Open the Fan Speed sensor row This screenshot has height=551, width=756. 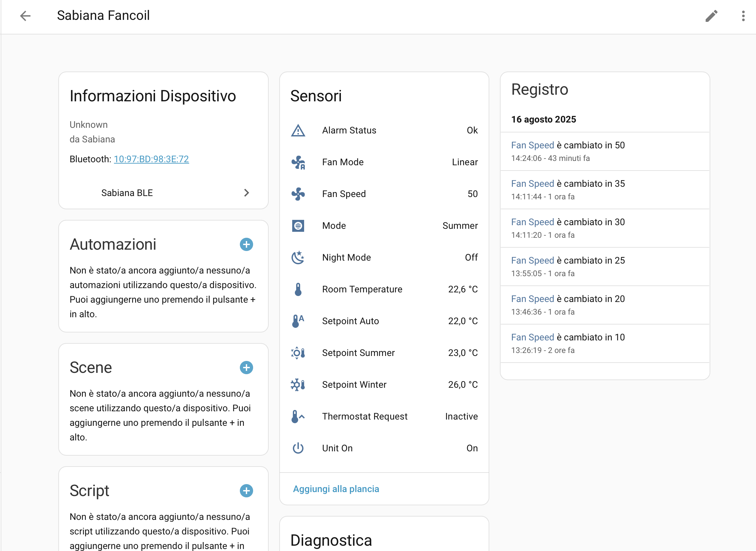[384, 194]
